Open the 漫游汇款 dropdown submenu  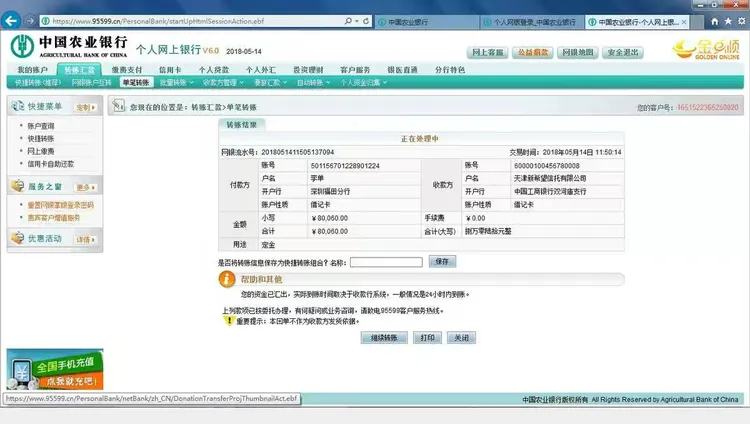pos(270,83)
